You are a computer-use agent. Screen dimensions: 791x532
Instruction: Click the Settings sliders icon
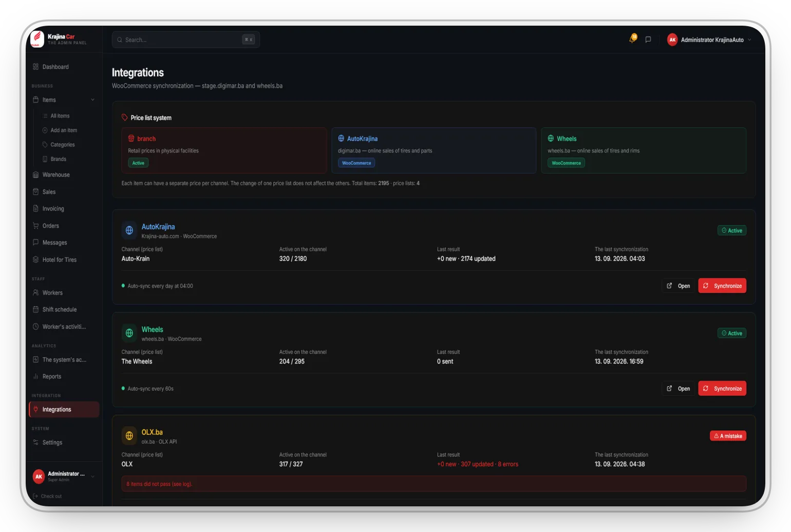tap(35, 442)
